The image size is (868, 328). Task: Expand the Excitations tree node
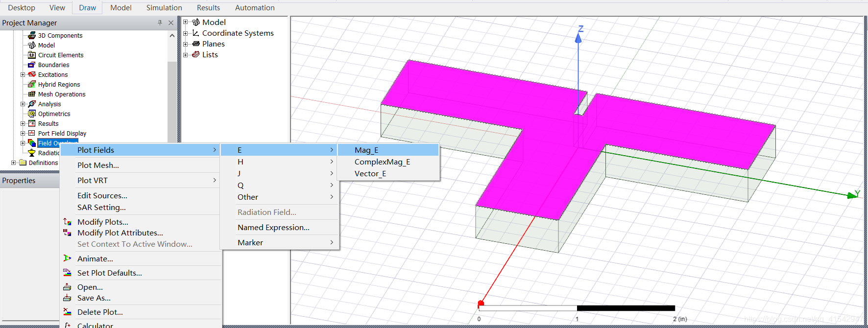pos(23,74)
